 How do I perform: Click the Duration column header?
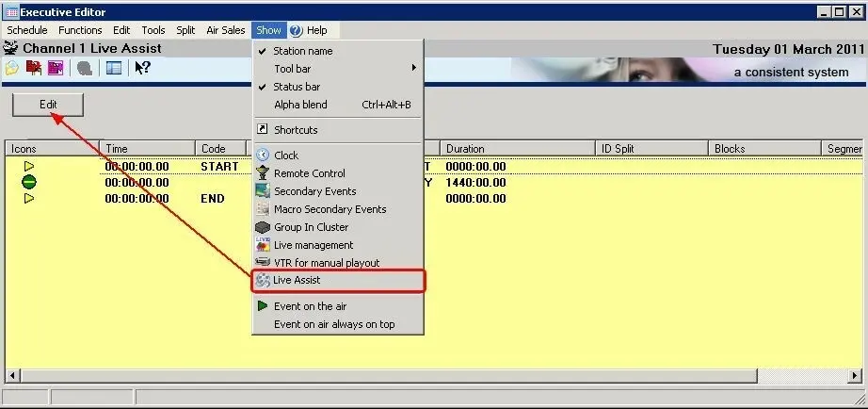pyautogui.click(x=465, y=149)
